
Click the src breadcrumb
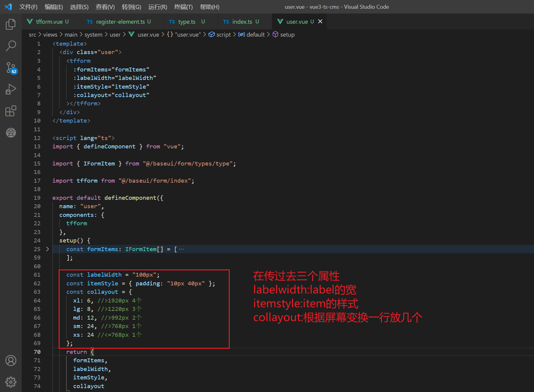click(32, 35)
